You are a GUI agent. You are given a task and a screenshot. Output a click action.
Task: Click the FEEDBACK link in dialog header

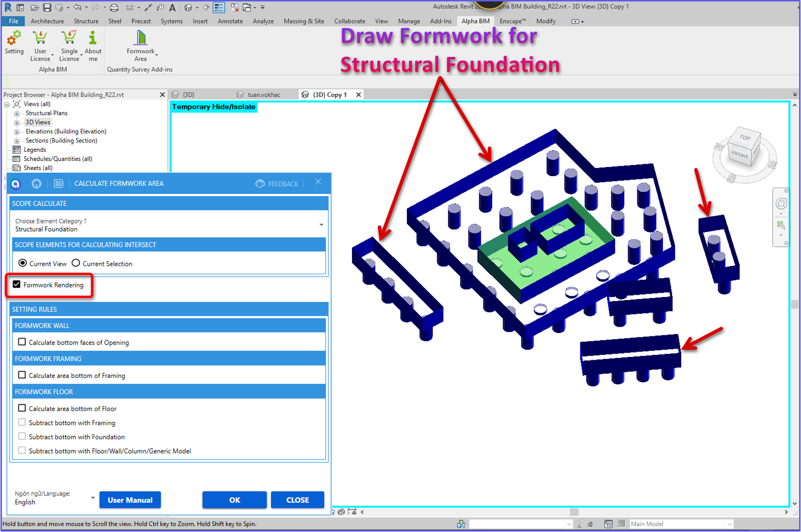(x=277, y=184)
